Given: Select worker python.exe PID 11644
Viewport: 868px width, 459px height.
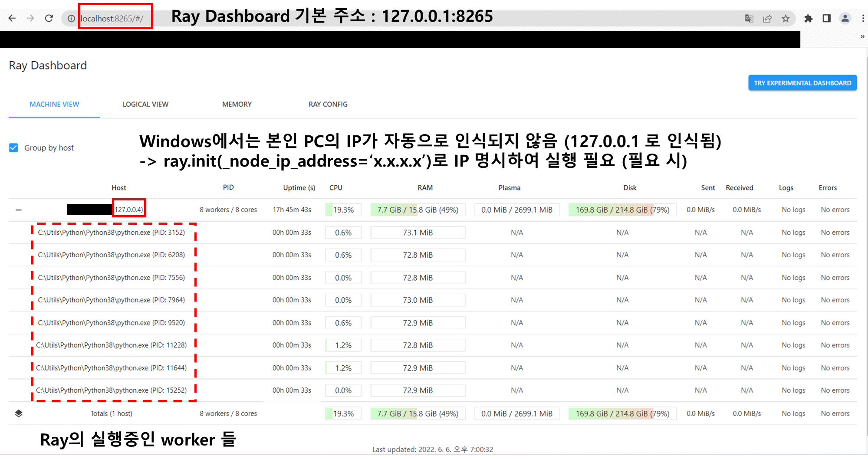Looking at the screenshot, I should pos(112,368).
